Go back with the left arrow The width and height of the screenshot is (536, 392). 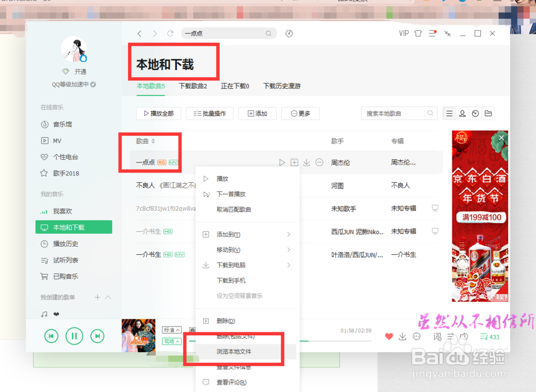click(x=139, y=34)
